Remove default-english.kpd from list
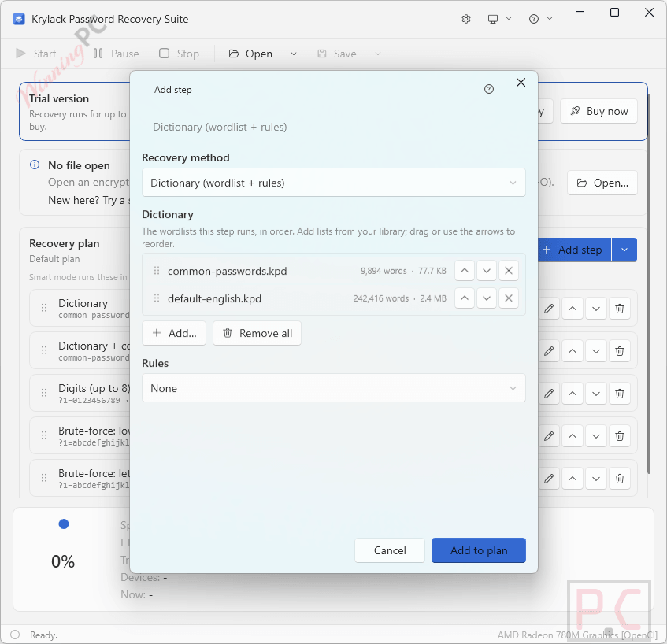667x644 pixels. coord(509,298)
